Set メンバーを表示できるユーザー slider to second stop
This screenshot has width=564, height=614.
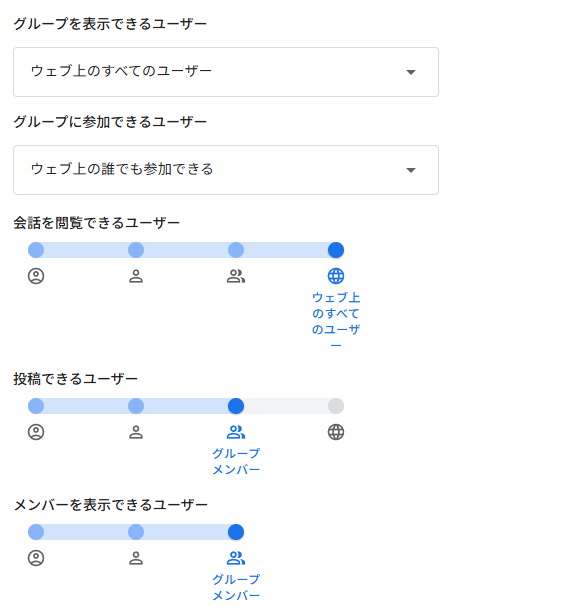136,532
